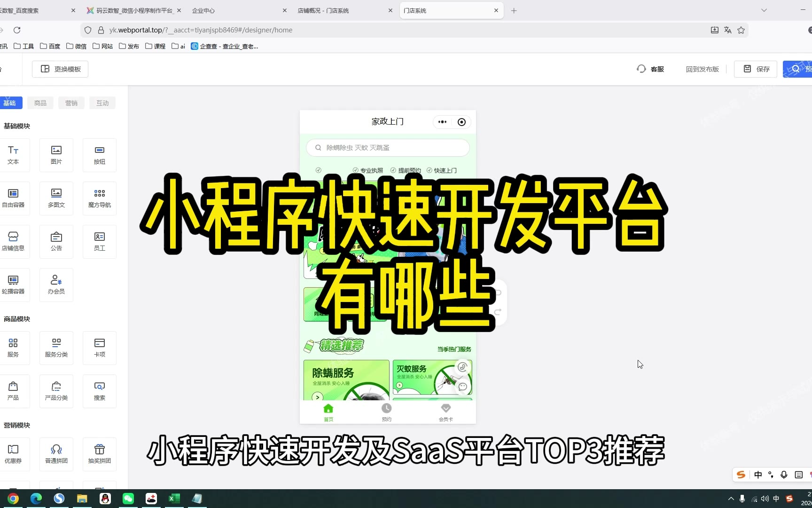Click 回到发布版 link

point(702,69)
